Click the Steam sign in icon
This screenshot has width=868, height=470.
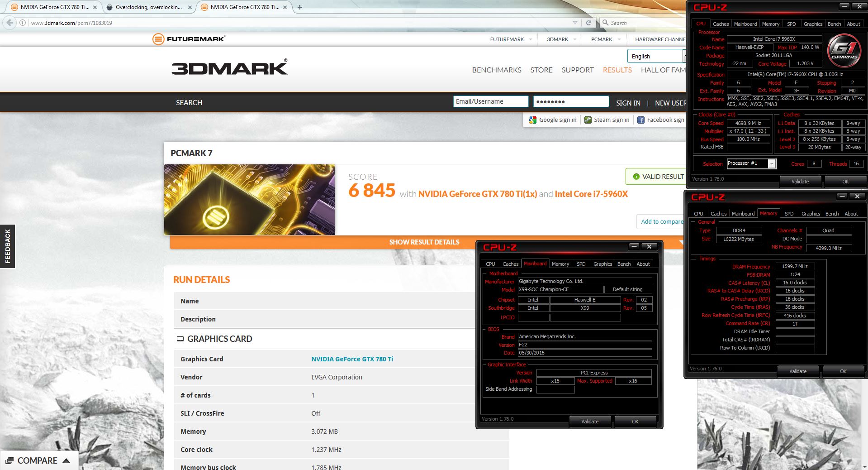(x=588, y=120)
